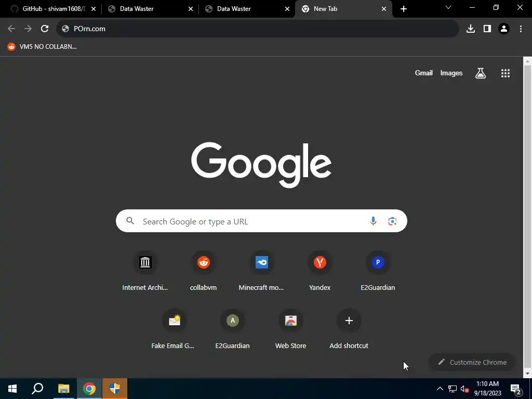Open the Chrome profile avatar

click(x=504, y=29)
